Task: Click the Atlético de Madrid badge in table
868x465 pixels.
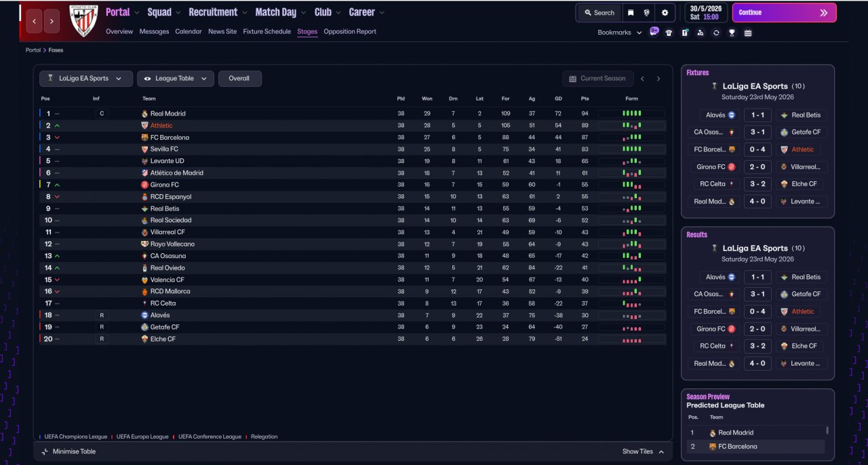Action: [144, 172]
